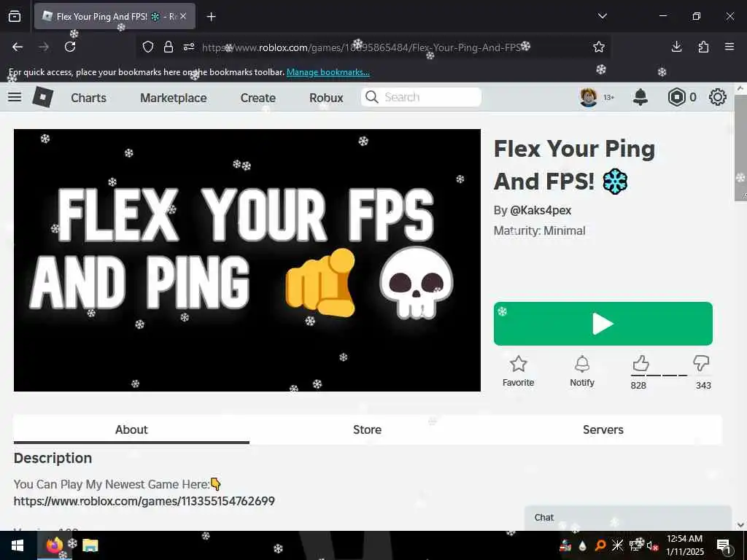
Task: Click the Maturity: Minimal label
Action: (539, 231)
